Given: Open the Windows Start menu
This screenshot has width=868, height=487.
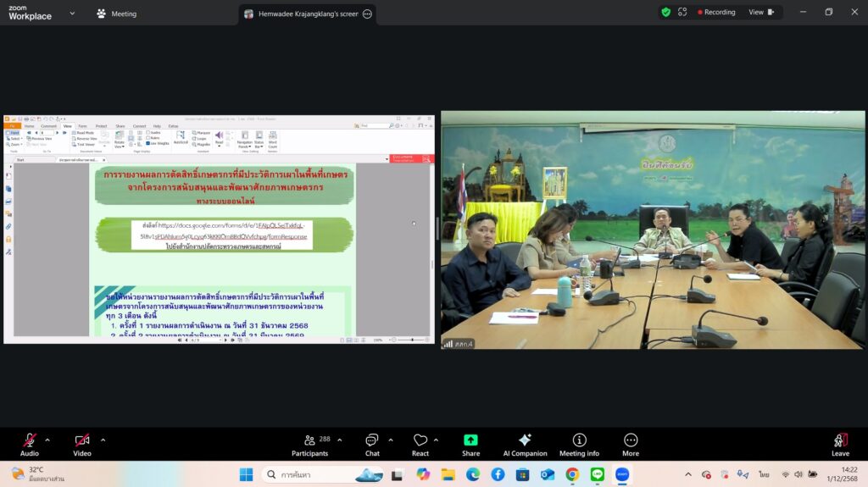Looking at the screenshot, I should click(x=246, y=474).
